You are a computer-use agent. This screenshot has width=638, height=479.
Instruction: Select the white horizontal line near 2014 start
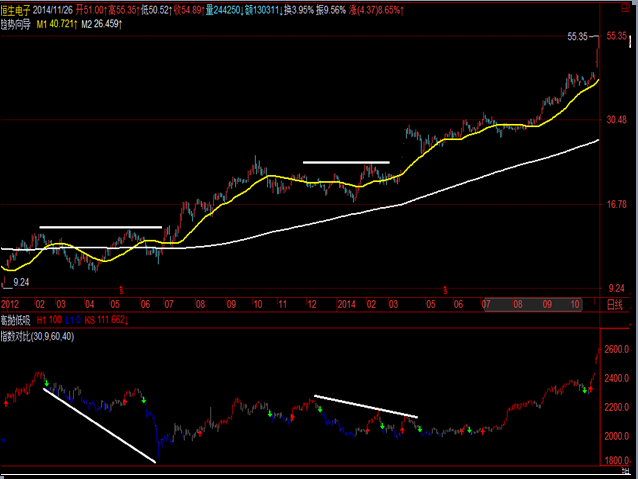(x=345, y=162)
